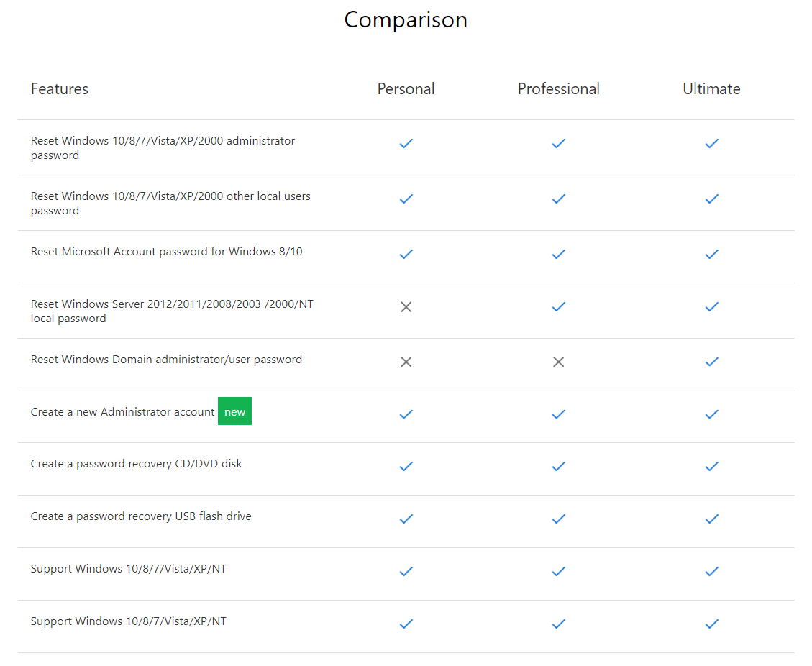Click Professional checkmark for Windows Server local password
This screenshot has width=812, height=666.
coord(558,307)
